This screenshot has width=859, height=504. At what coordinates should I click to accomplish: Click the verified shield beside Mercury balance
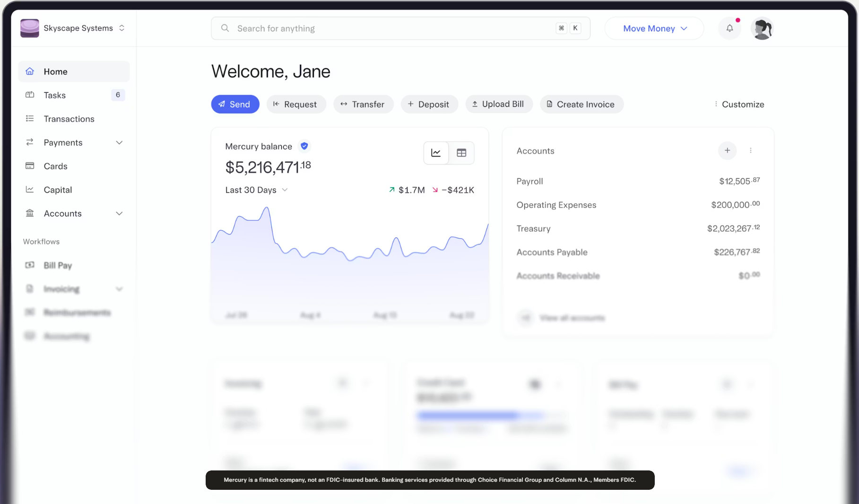(x=304, y=147)
